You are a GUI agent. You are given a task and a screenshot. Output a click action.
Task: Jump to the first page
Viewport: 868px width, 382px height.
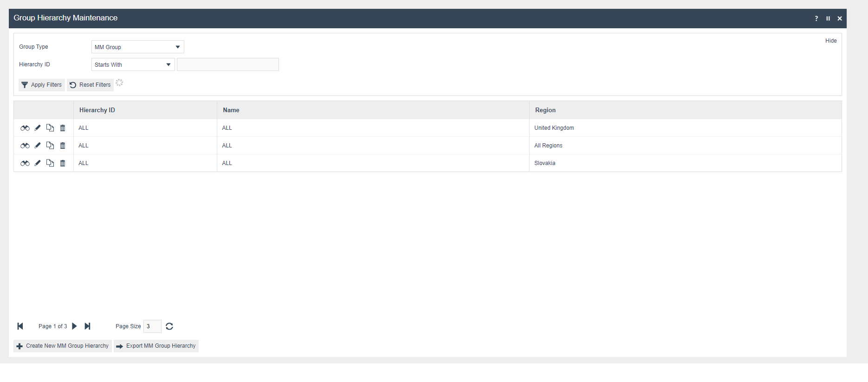coord(20,326)
